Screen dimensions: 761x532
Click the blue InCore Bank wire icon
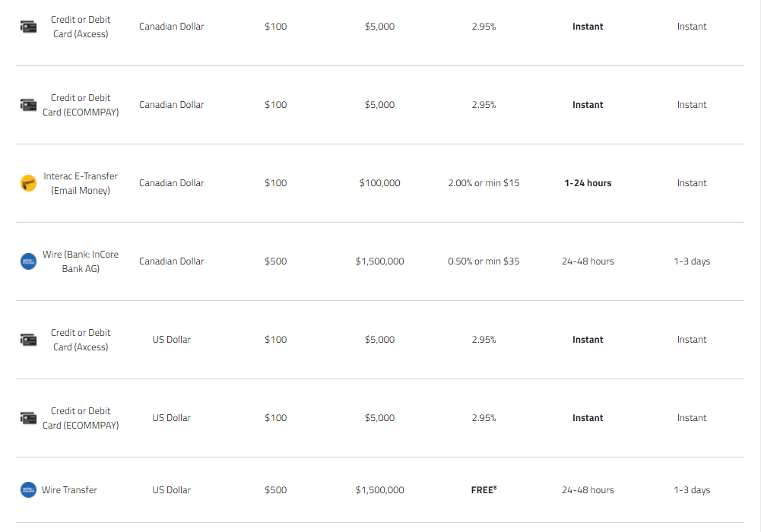[x=28, y=261]
